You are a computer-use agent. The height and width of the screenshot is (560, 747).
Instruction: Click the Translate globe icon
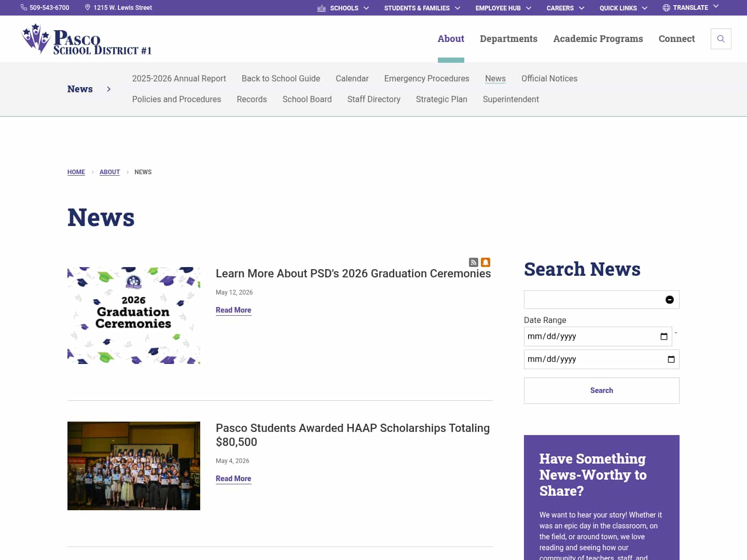click(x=666, y=8)
